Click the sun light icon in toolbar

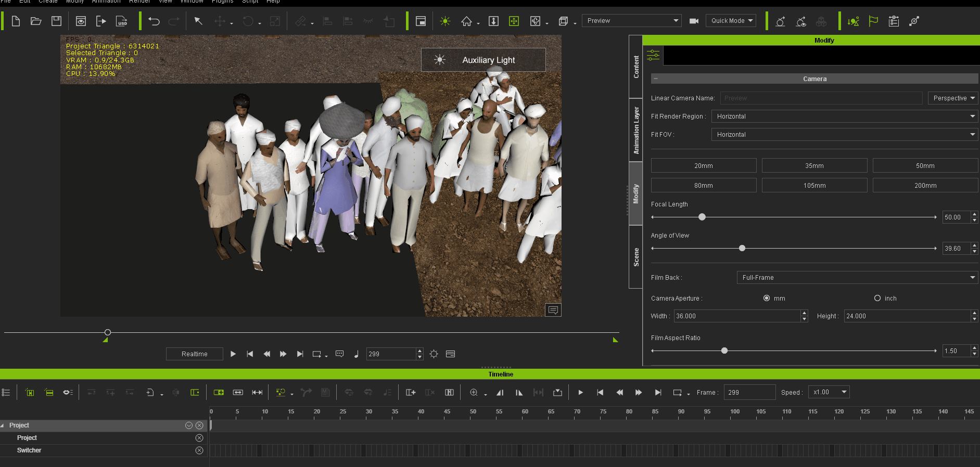[445, 21]
